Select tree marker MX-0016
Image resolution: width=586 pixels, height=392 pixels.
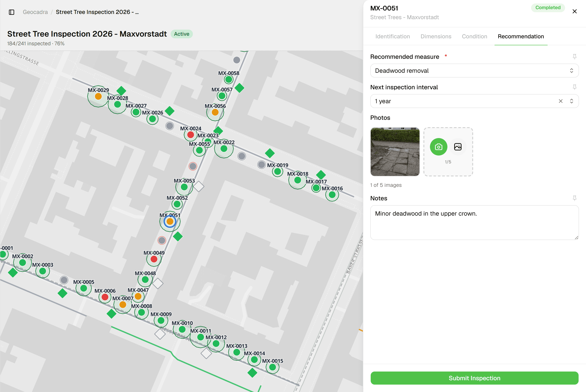332,195
